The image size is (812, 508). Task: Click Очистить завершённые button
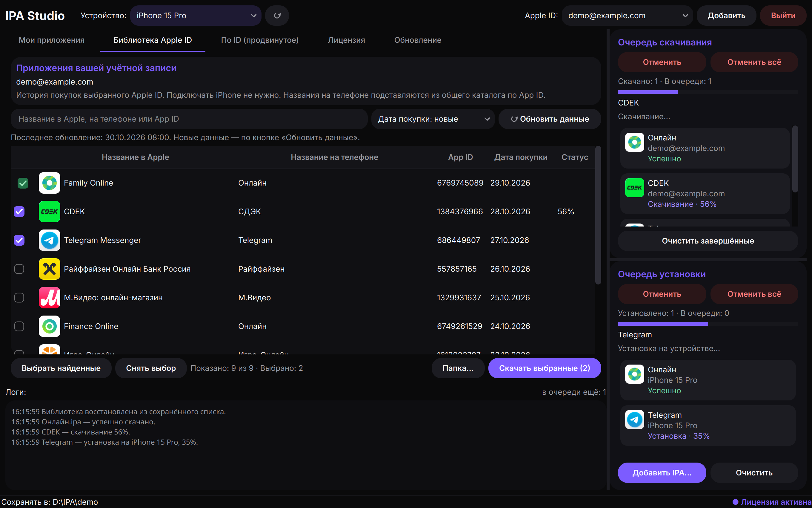click(708, 241)
